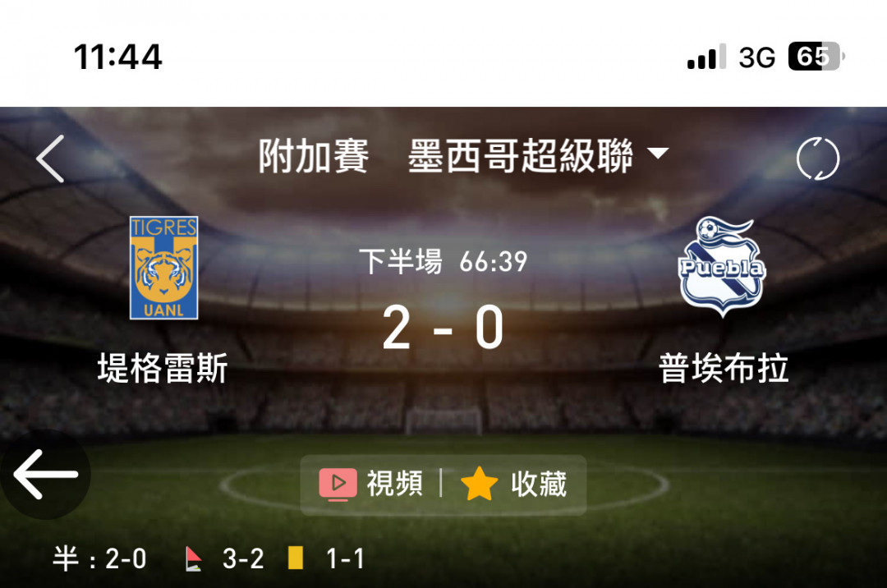Open the Tigres UANL team logo
Screen dimensions: 887x588
pos(164,268)
